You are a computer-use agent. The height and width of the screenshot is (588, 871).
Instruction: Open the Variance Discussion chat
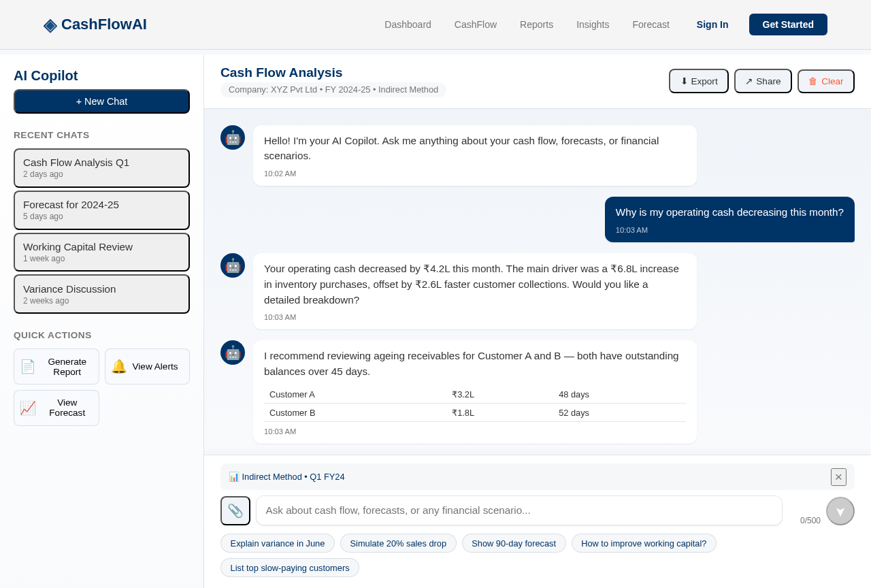[x=101, y=294]
